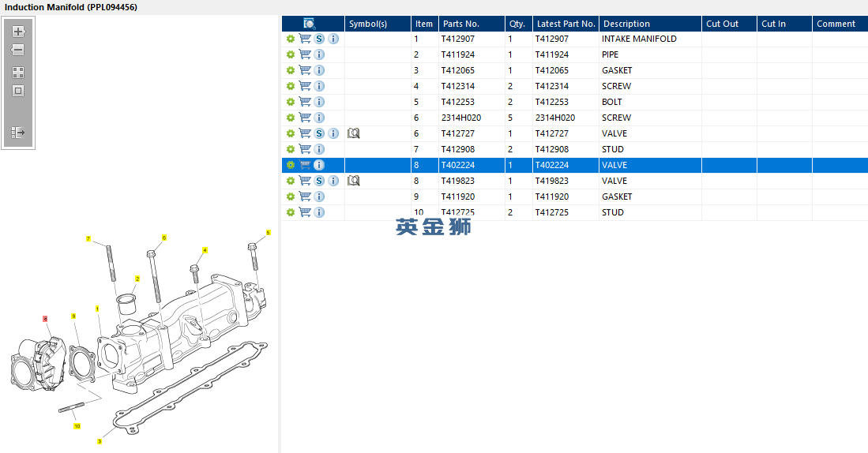Viewport: 868px width, 453px height.
Task: Add PIPE T411924 to cart
Action: 304,54
